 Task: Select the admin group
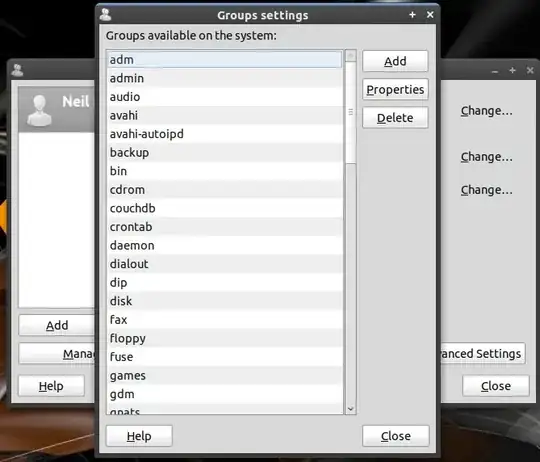(x=225, y=78)
